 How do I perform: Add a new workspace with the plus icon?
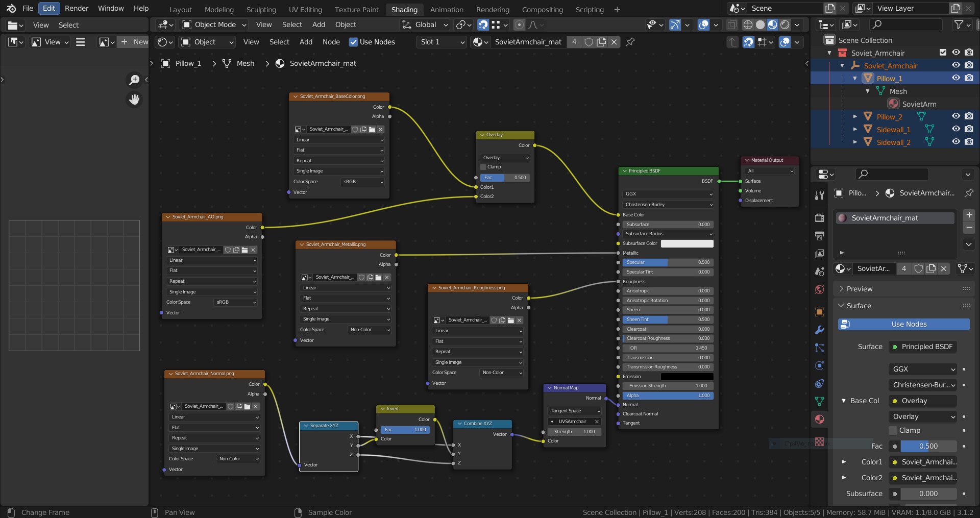pos(617,9)
